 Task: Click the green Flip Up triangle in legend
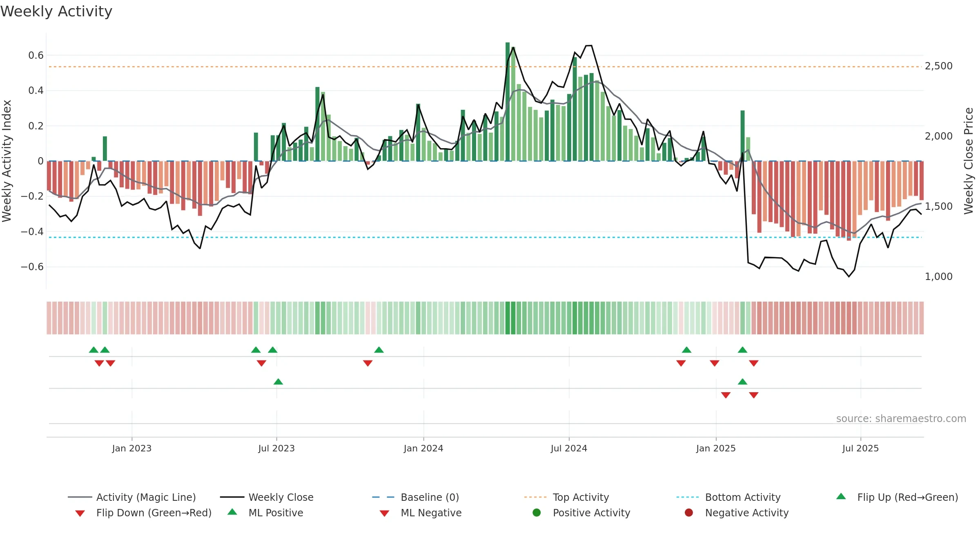pos(841,496)
